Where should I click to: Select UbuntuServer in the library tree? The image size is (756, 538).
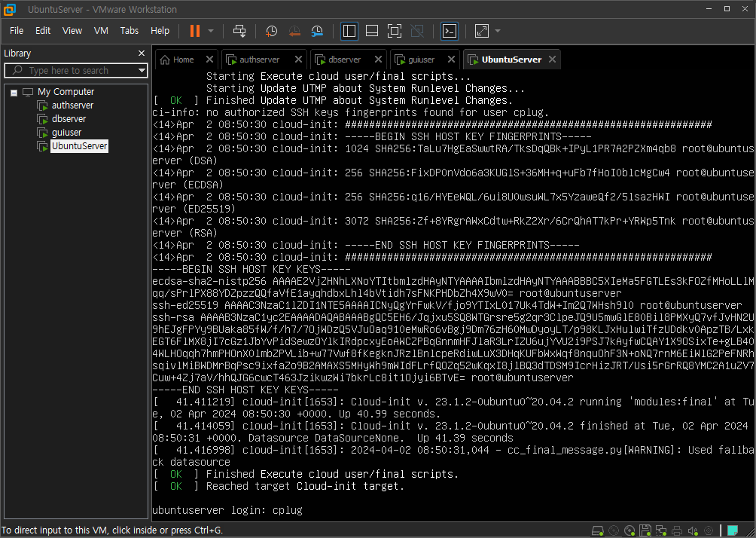pyautogui.click(x=79, y=145)
